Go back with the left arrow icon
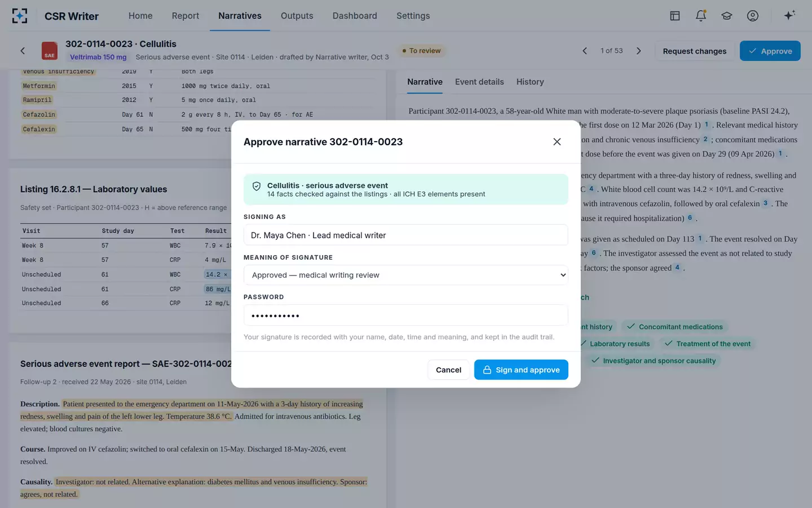The width and height of the screenshot is (812, 508). [x=23, y=51]
